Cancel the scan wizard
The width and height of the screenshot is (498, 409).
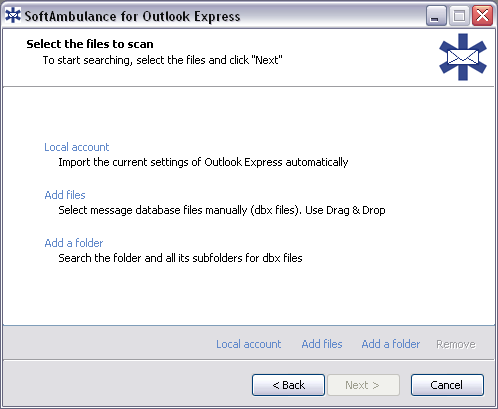447,385
